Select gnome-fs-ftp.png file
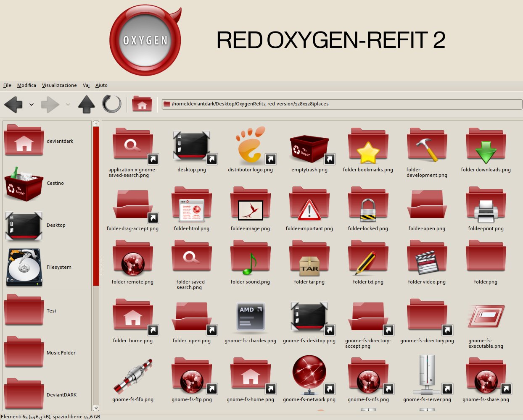 pyautogui.click(x=192, y=380)
